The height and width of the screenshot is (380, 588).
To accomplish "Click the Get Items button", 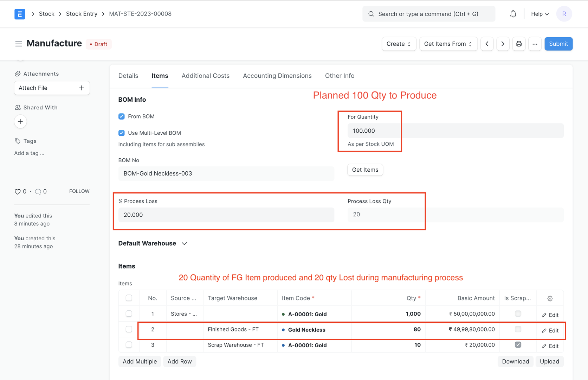I will tap(365, 170).
